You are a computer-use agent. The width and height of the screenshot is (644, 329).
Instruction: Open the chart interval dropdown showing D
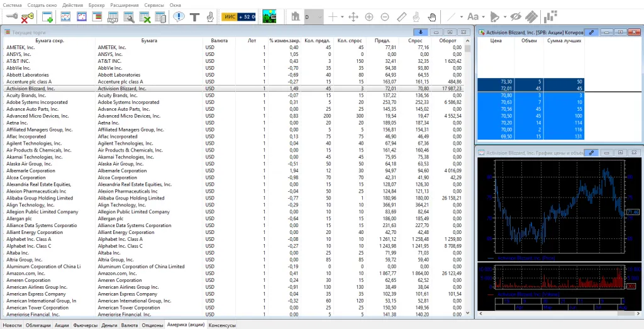(x=314, y=17)
